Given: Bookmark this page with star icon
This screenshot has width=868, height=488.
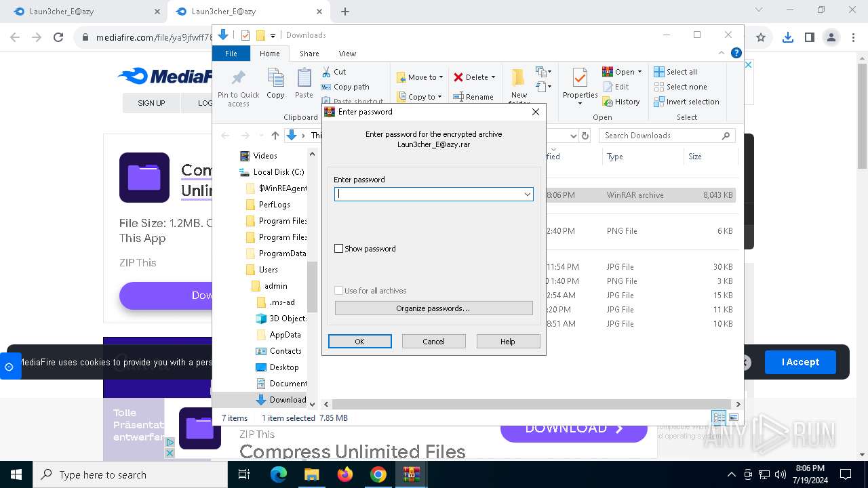Looking at the screenshot, I should [761, 38].
